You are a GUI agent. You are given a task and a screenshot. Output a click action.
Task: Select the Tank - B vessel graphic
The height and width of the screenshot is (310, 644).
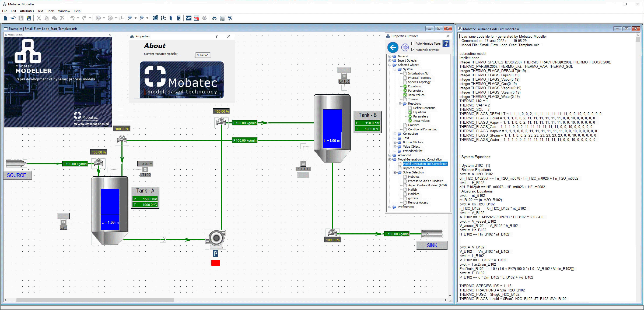332,128
